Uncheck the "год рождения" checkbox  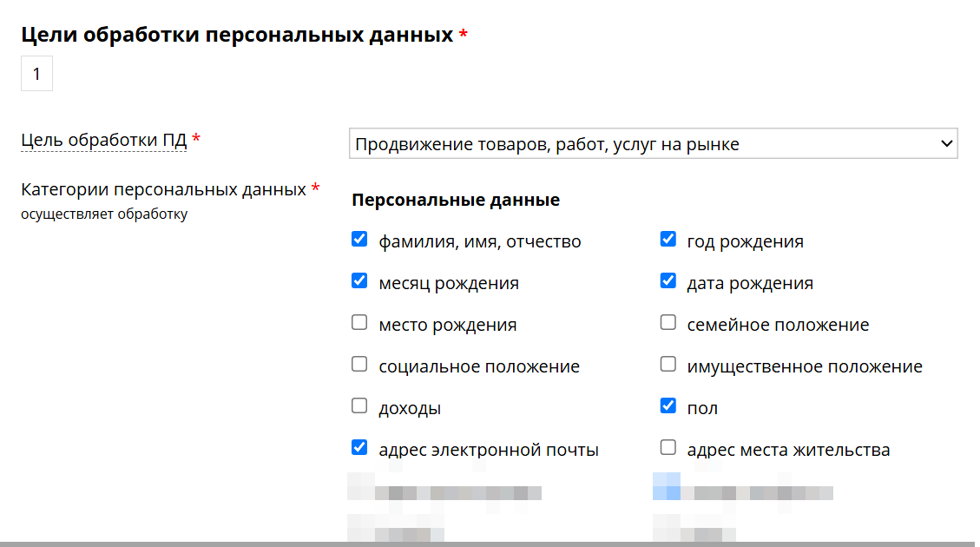[x=668, y=239]
